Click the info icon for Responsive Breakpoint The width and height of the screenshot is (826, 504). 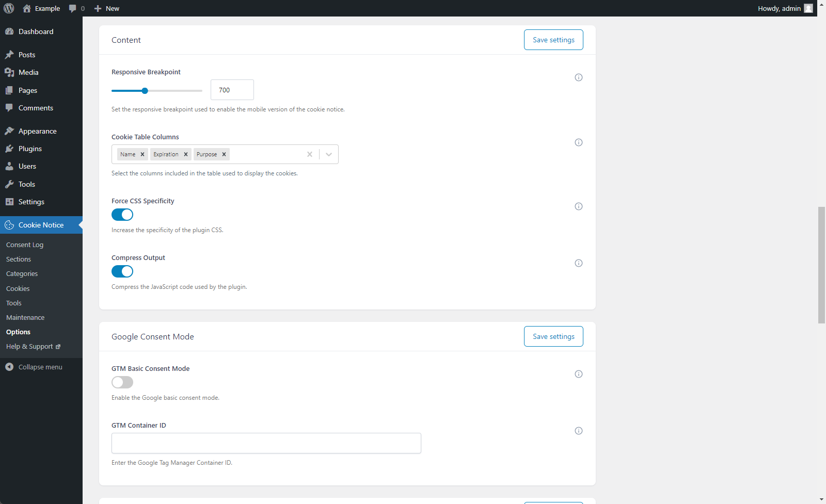click(579, 77)
